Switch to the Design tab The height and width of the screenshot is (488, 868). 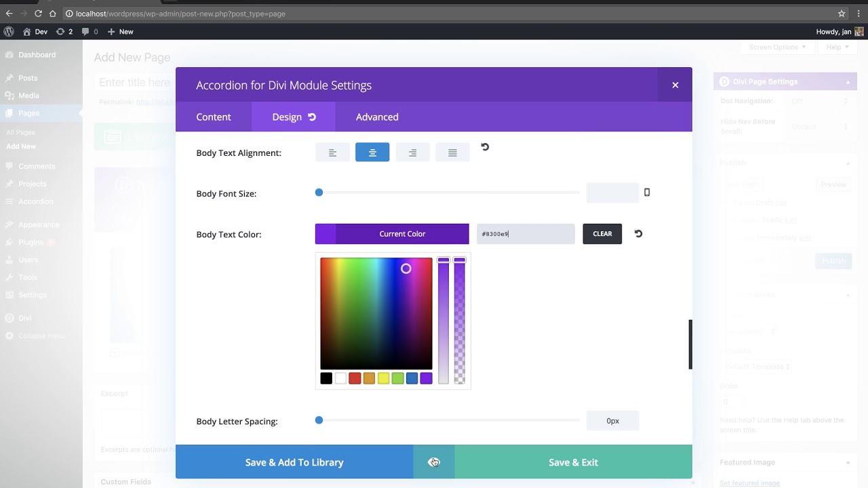pyautogui.click(x=294, y=117)
